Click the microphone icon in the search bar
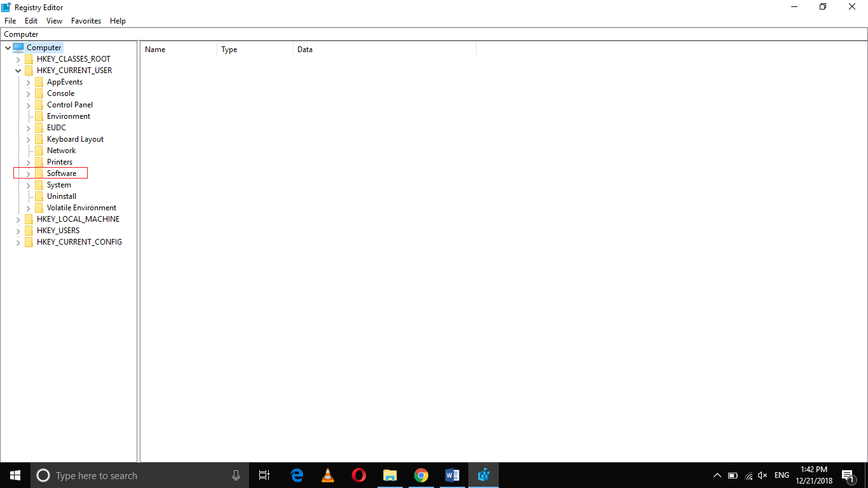868x488 pixels. click(x=236, y=475)
